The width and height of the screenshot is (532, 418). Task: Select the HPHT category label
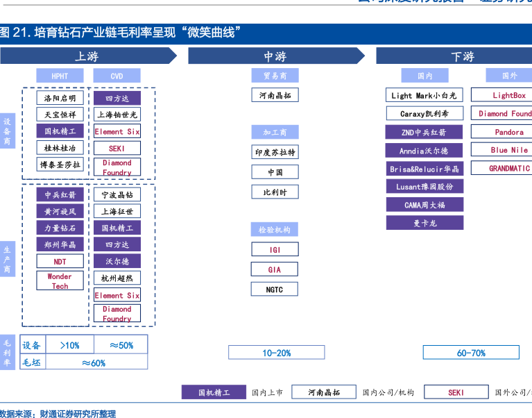60,76
